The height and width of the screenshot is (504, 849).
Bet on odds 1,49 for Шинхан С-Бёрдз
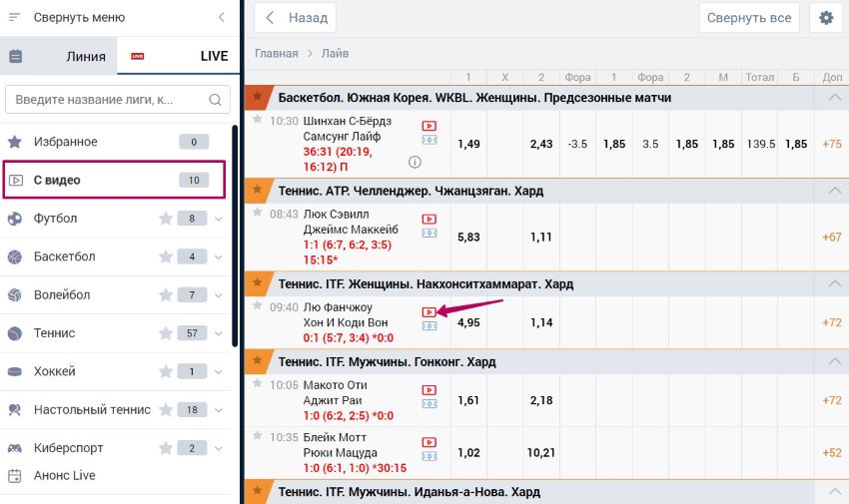point(468,144)
